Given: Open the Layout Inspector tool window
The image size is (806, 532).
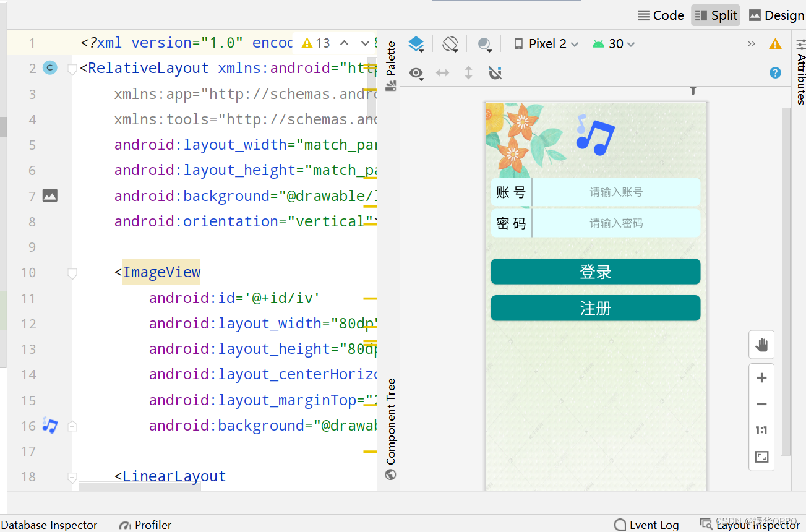Looking at the screenshot, I should [x=750, y=525].
